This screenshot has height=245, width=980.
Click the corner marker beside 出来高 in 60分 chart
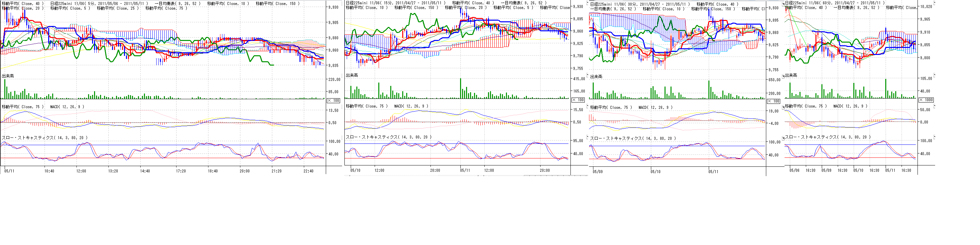click(x=783, y=75)
